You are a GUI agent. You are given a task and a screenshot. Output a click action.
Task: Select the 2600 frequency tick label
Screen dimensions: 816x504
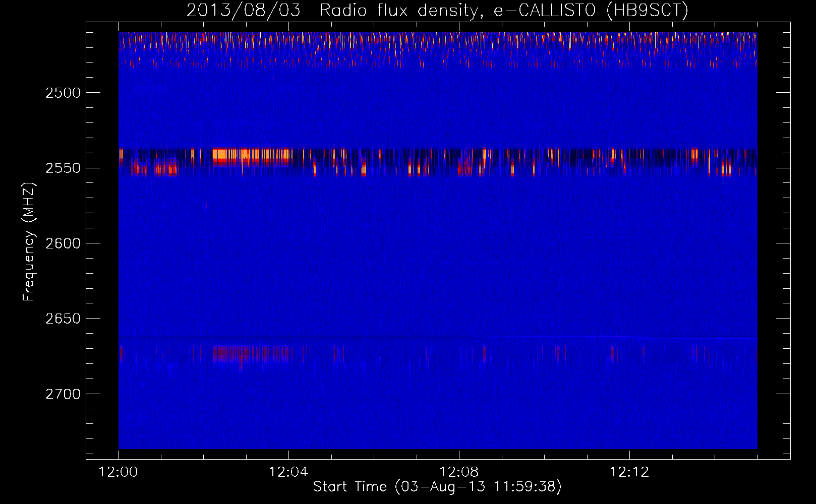click(x=63, y=243)
